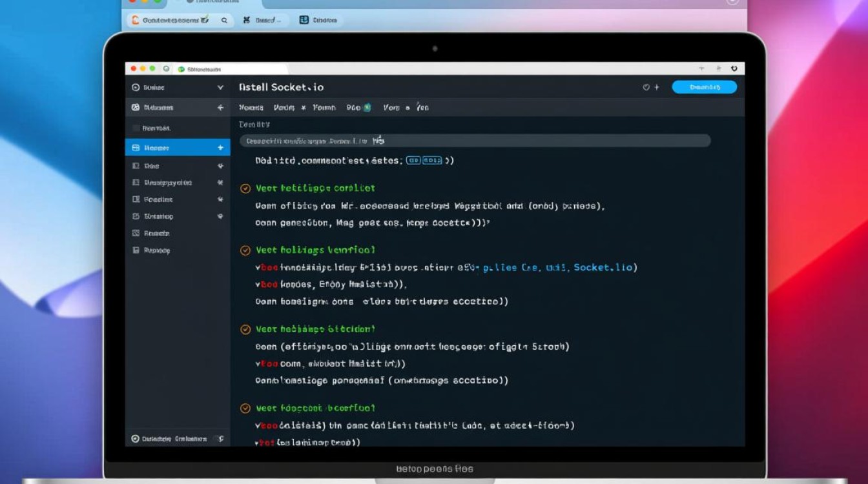
Task: Collapse the first red-labeled line's arrow
Action: click(x=258, y=267)
